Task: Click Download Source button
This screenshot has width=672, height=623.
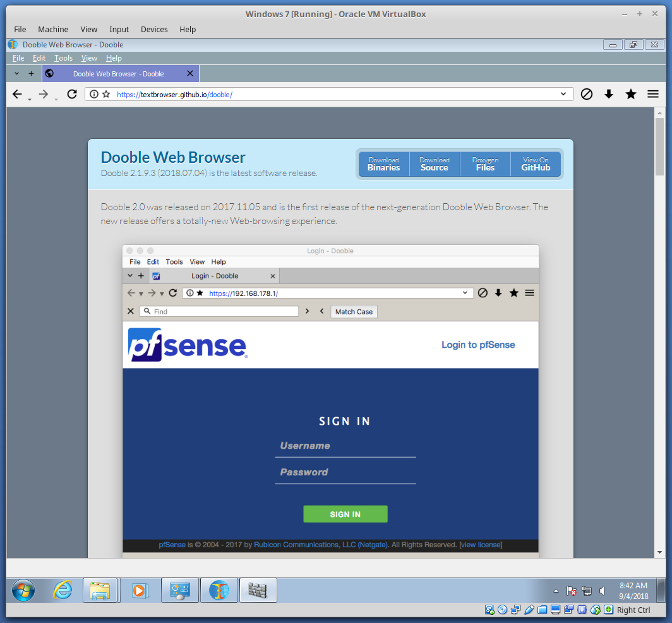Action: point(434,164)
